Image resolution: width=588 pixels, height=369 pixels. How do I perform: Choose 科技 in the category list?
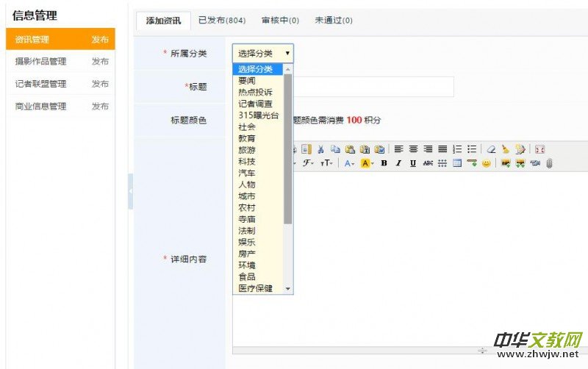pos(247,161)
